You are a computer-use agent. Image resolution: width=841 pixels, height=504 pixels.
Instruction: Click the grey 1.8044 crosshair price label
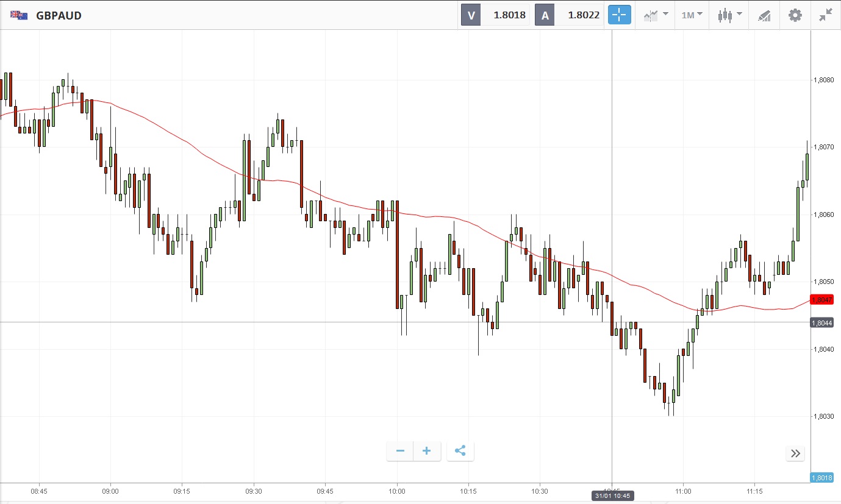821,322
